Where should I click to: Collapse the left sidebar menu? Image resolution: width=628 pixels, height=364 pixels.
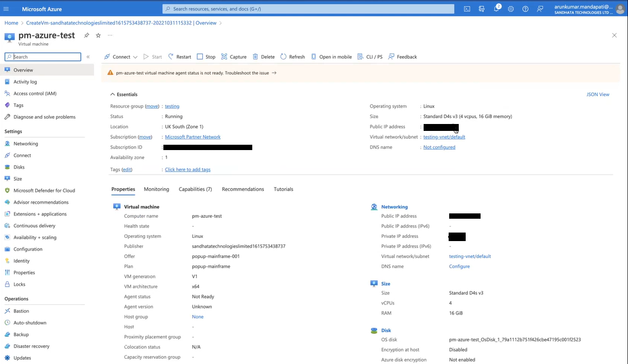pos(88,57)
